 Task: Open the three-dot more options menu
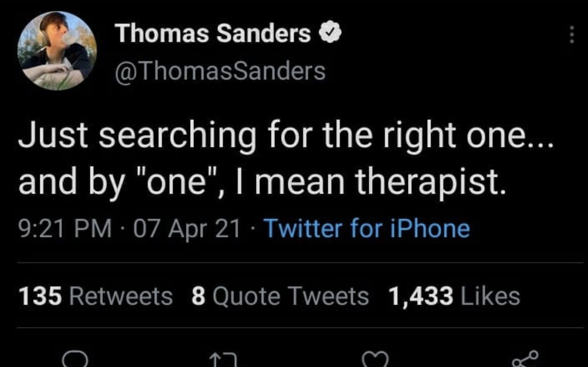[571, 35]
